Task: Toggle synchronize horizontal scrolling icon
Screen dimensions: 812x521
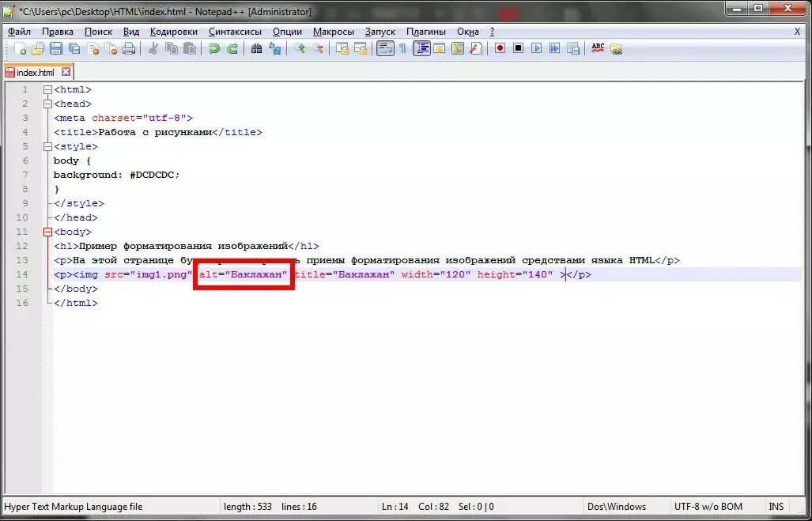Action: tap(360, 49)
